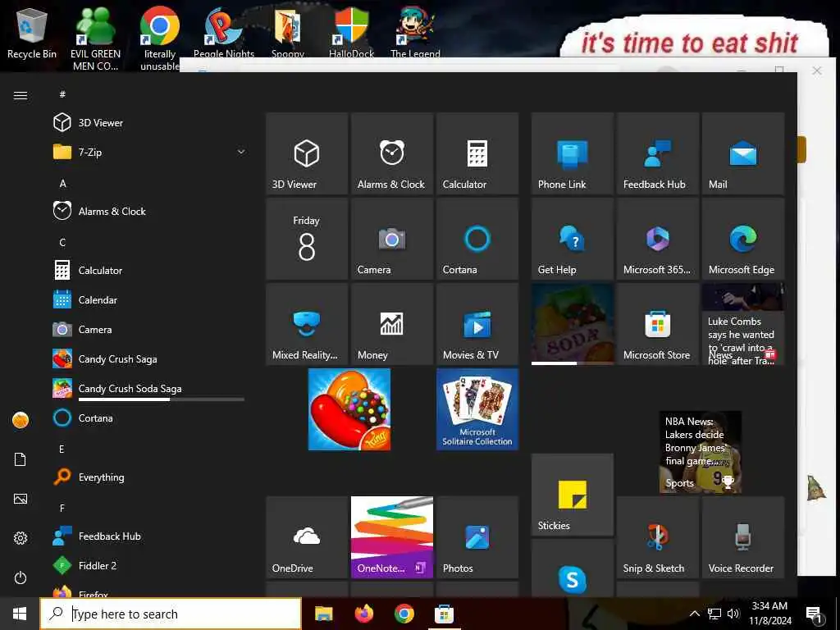Image resolution: width=840 pixels, height=630 pixels.
Task: Launch the Microsoft Edge tile
Action: (x=742, y=239)
